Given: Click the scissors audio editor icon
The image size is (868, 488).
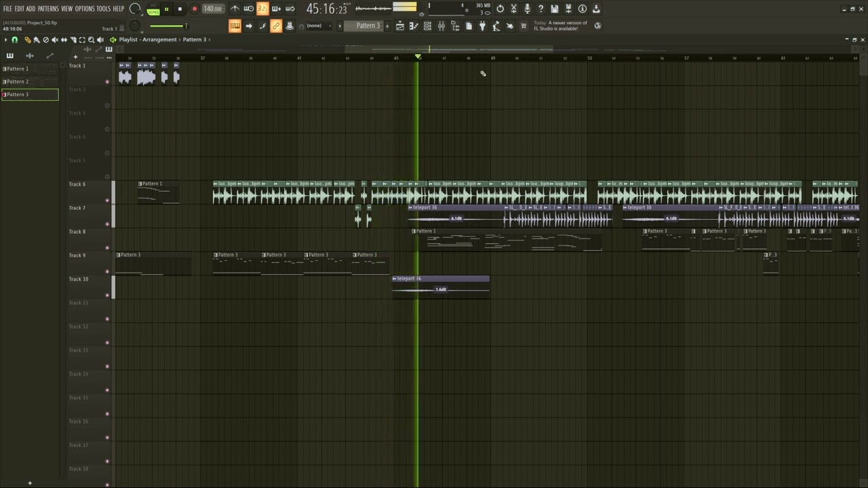Looking at the screenshot, I should [513, 9].
